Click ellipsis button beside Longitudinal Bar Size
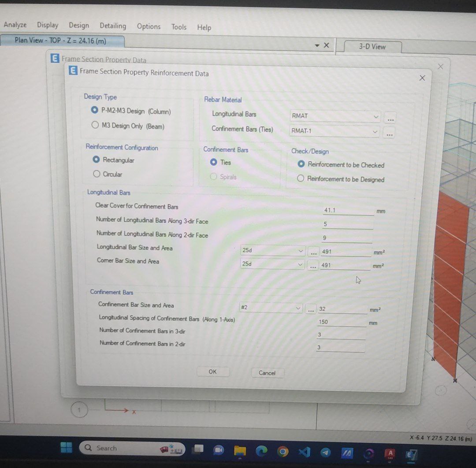This screenshot has width=476, height=468. pos(313,252)
